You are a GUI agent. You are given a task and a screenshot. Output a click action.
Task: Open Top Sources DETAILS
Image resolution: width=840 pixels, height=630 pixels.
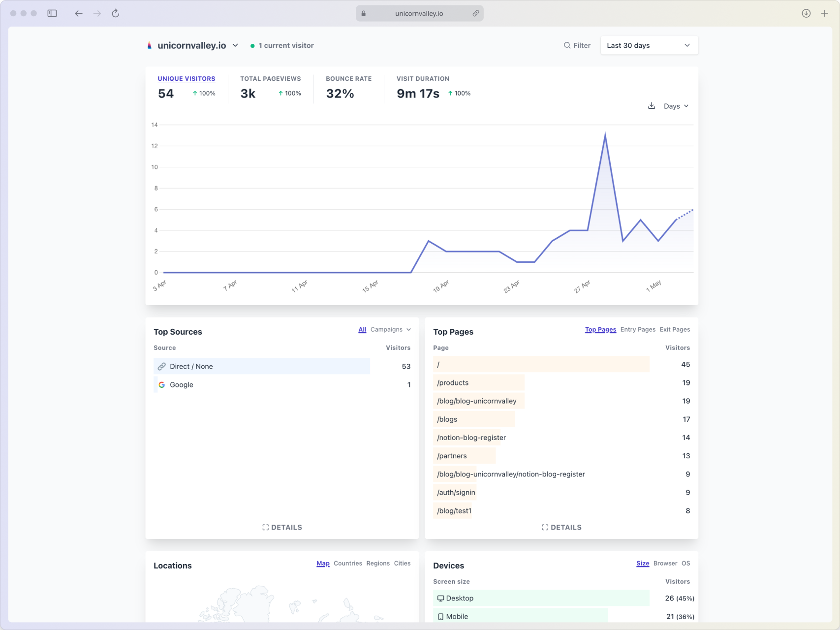point(282,528)
